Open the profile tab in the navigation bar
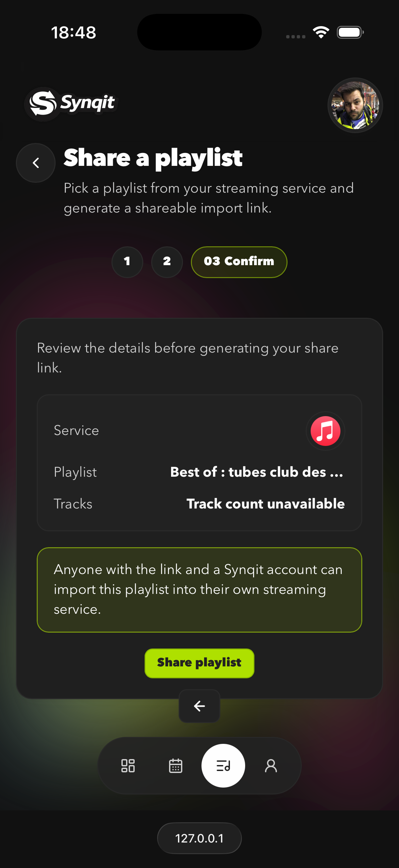399x868 pixels. click(x=271, y=766)
